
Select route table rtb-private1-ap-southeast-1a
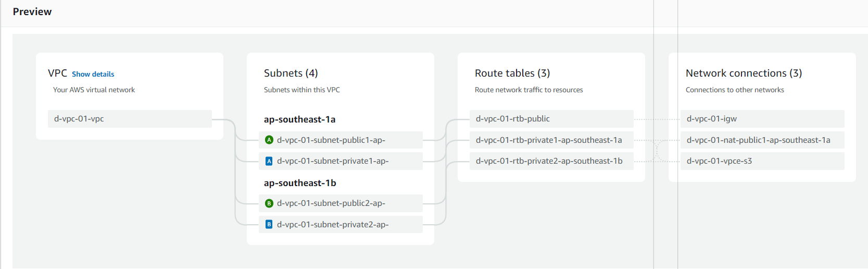[549, 140]
